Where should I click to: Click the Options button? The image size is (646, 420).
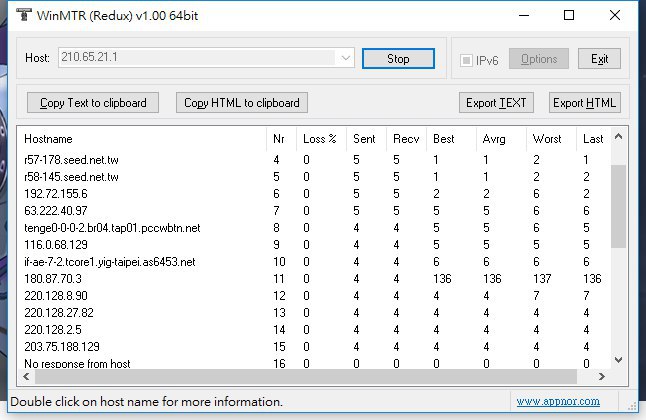pos(539,59)
